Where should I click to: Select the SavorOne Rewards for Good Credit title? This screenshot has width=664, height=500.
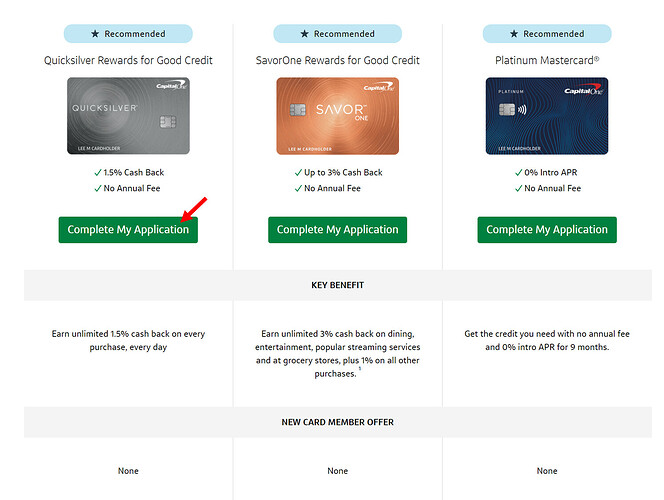[338, 60]
